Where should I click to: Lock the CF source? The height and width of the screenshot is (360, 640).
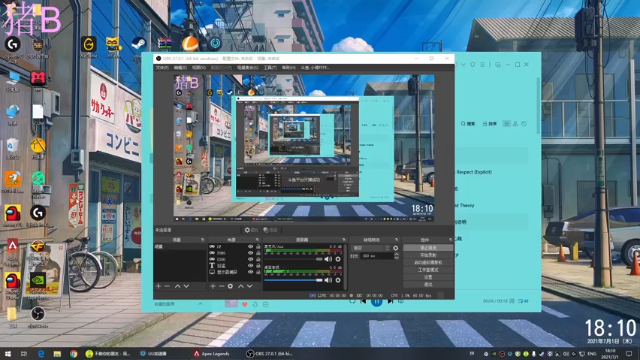[258, 247]
